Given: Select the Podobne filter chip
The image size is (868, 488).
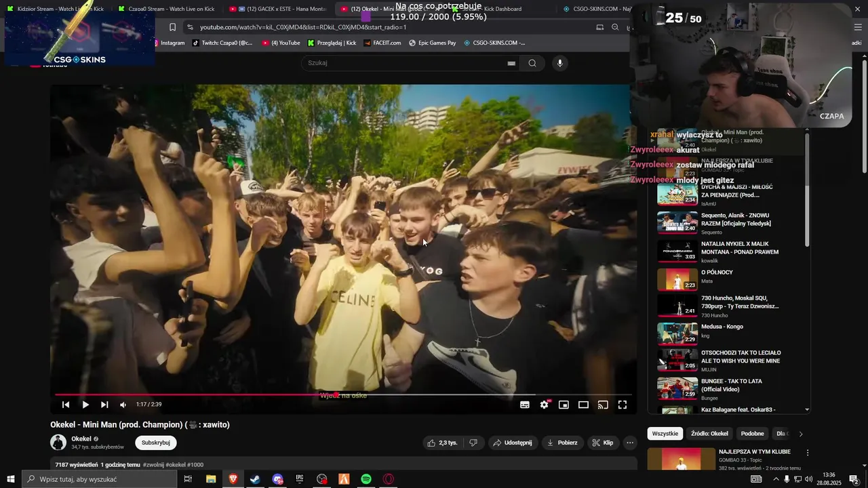Looking at the screenshot, I should (x=752, y=434).
